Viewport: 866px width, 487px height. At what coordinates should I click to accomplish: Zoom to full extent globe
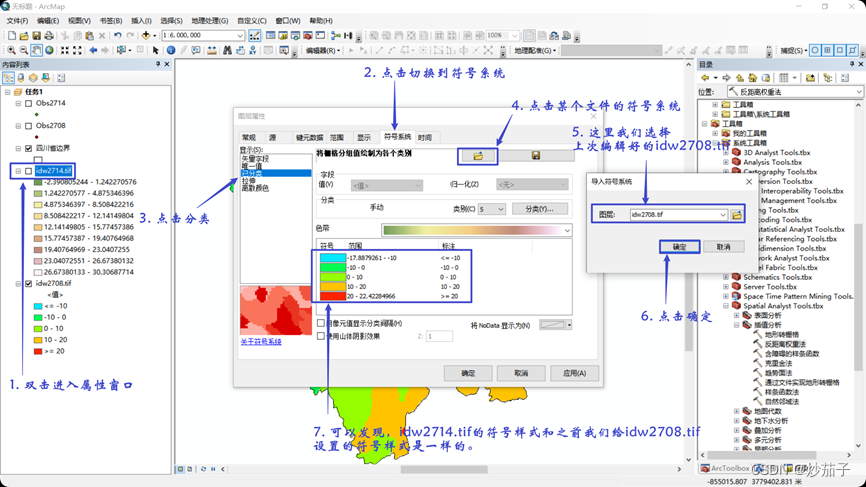coord(49,50)
